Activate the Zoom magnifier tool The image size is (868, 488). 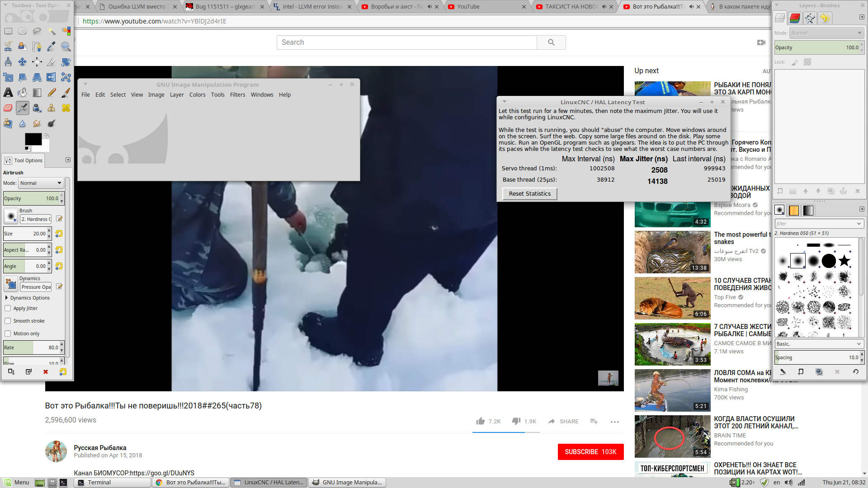click(66, 47)
